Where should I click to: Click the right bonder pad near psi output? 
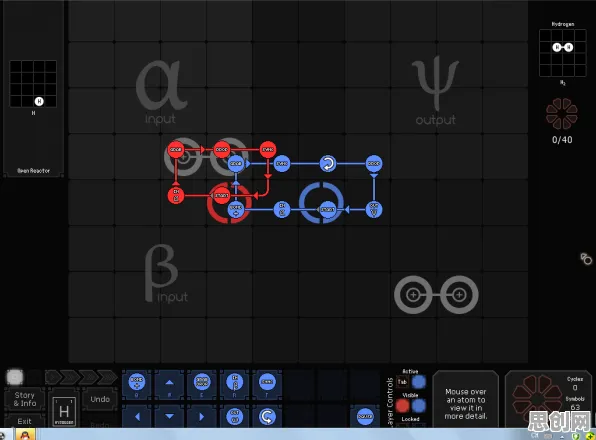pos(459,294)
